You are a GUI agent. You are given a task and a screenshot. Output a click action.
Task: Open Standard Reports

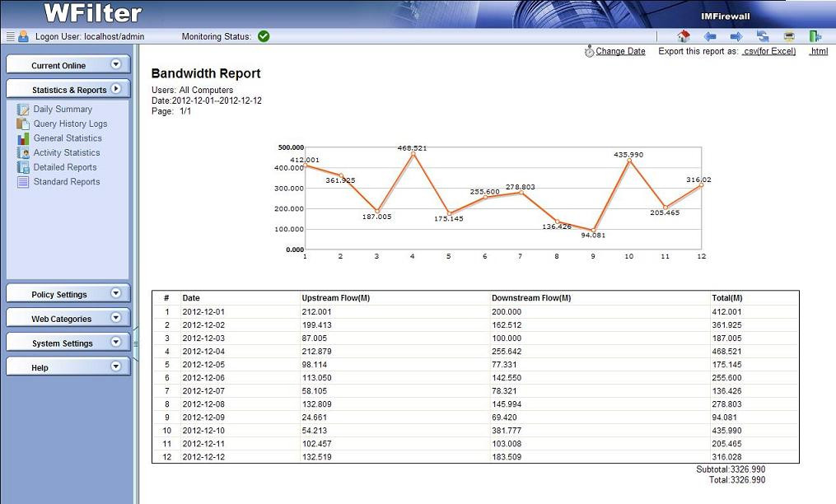coord(67,181)
